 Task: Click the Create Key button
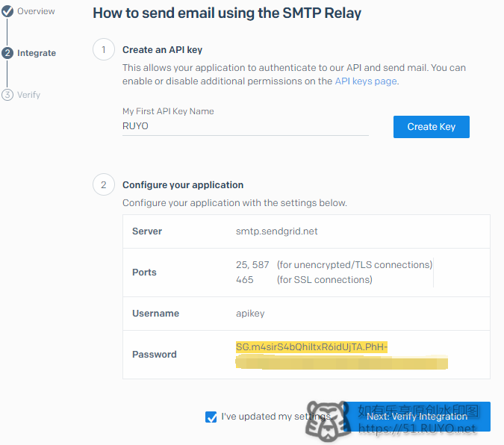432,127
